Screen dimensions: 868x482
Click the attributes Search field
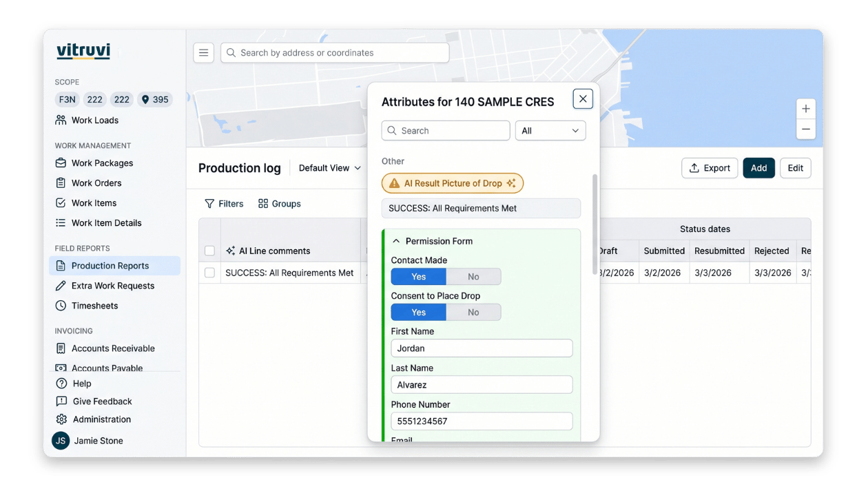coord(446,131)
